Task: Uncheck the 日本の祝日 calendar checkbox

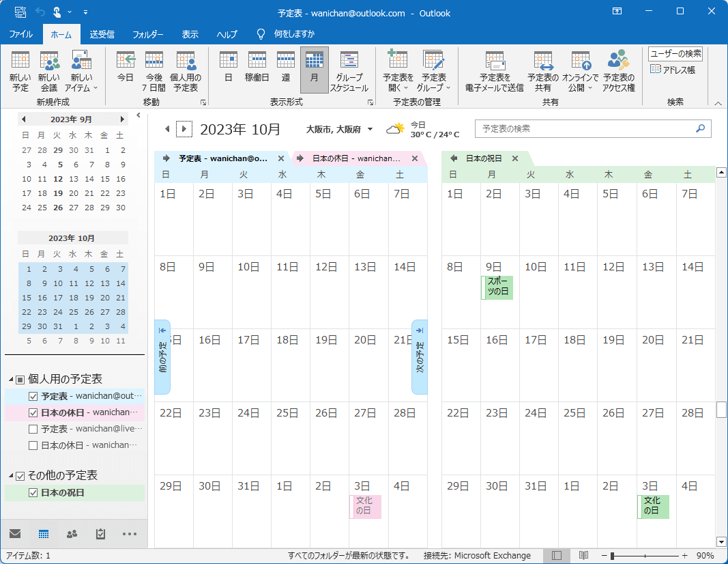Action: coord(33,493)
